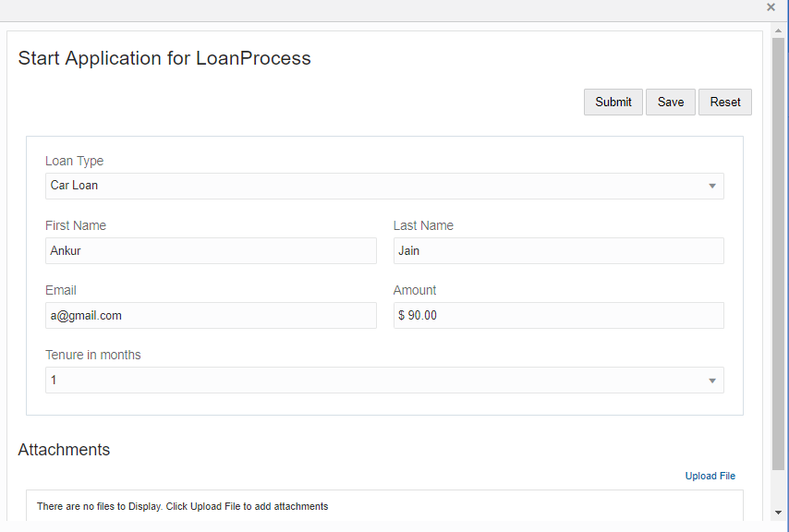This screenshot has width=789, height=532.
Task: Save the application form
Action: coord(671,103)
